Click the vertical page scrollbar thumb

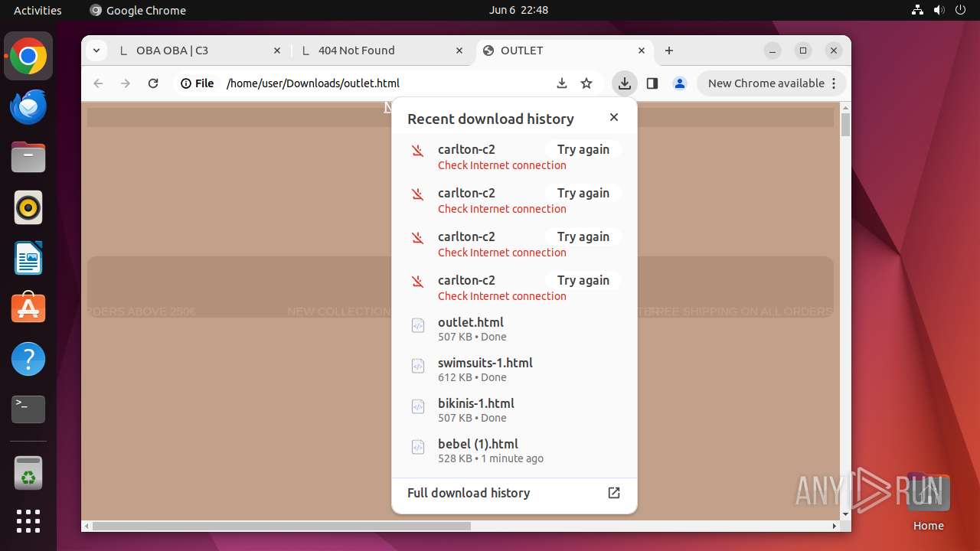[845, 125]
